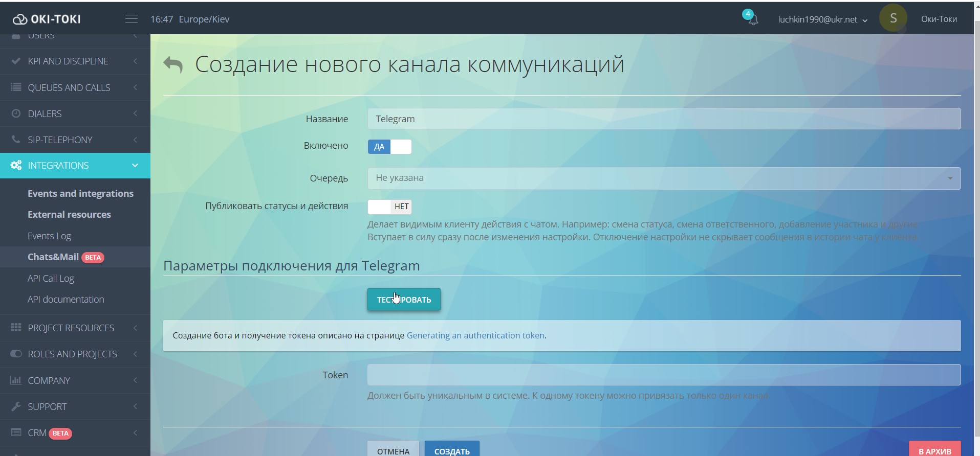Click the Integrations gears icon

16,165
